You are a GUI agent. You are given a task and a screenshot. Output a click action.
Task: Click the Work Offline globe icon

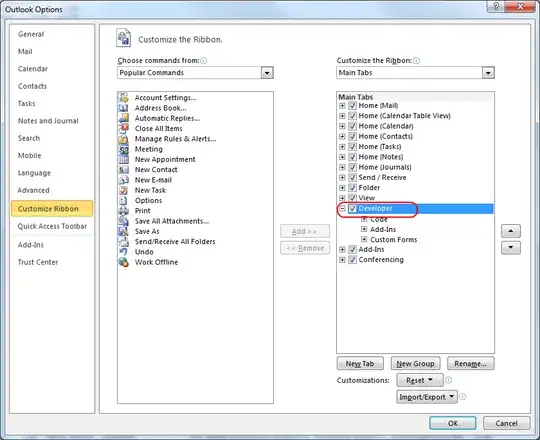(x=124, y=262)
